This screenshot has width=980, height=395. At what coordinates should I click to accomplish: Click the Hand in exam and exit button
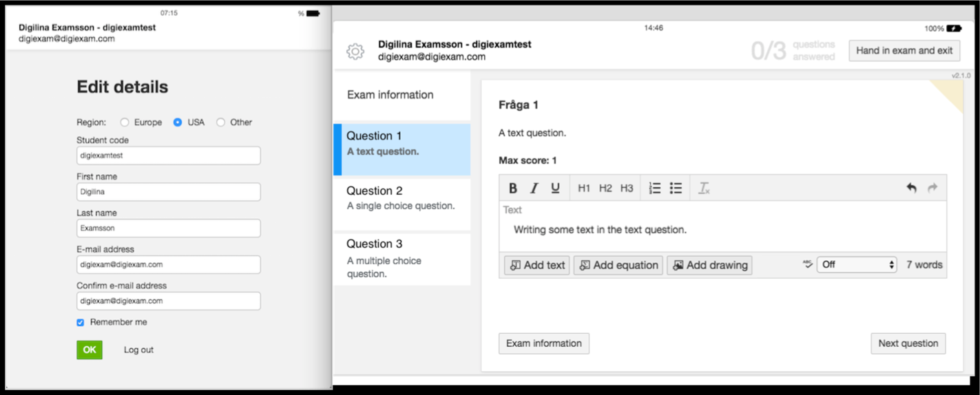pos(904,50)
